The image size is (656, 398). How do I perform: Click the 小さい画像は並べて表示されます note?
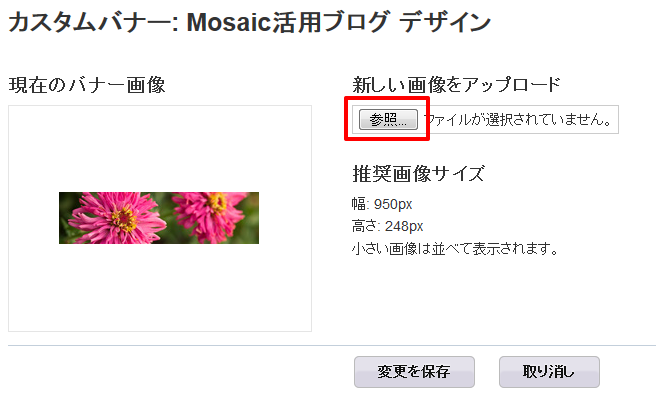(x=455, y=249)
